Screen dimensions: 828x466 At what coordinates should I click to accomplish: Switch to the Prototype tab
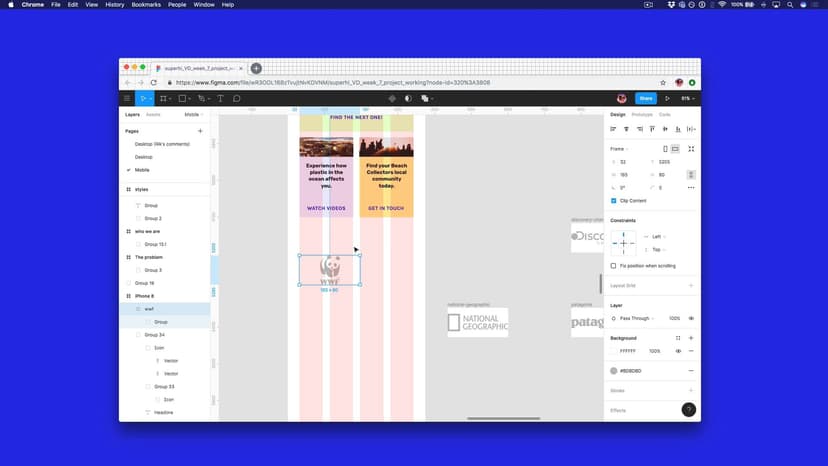[641, 115]
